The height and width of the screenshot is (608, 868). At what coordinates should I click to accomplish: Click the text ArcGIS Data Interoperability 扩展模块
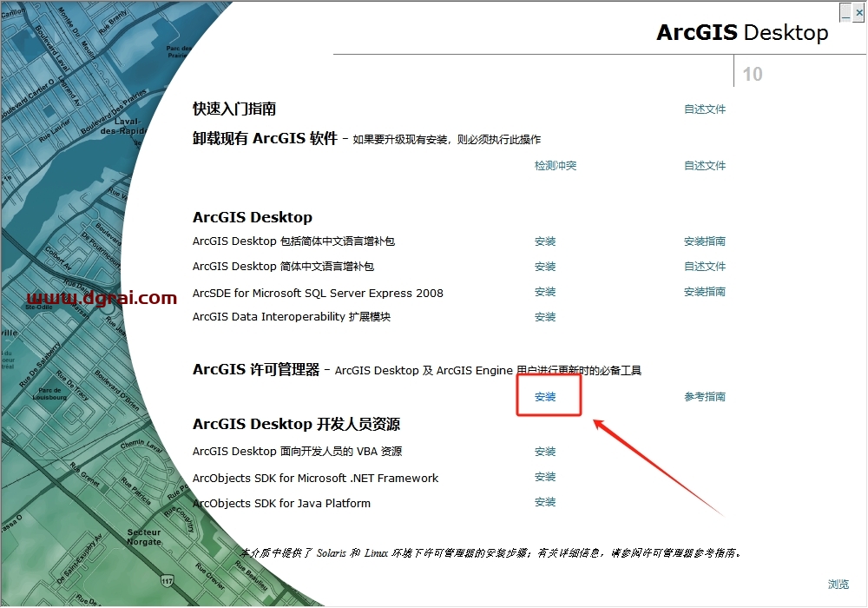coord(291,317)
